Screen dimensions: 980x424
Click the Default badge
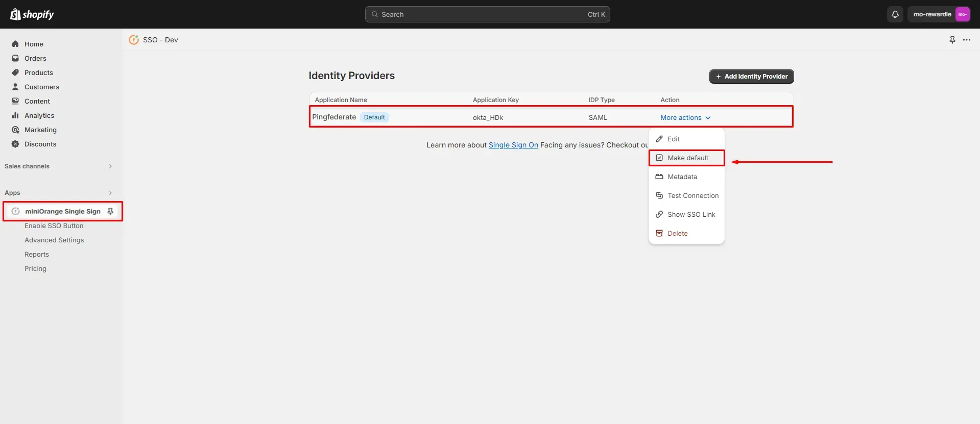(374, 117)
